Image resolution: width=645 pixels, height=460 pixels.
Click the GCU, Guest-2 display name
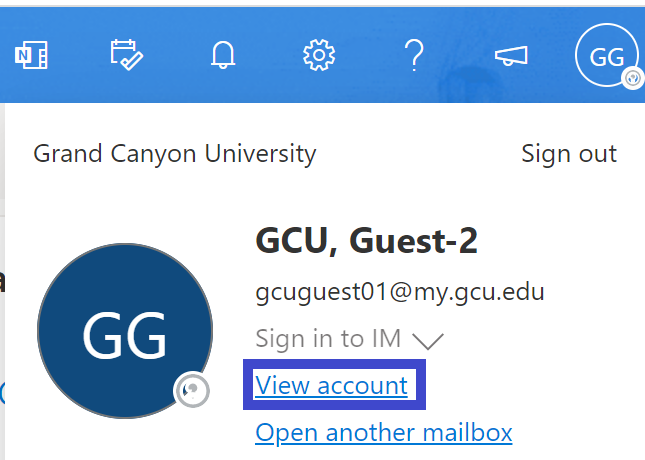[367, 241]
